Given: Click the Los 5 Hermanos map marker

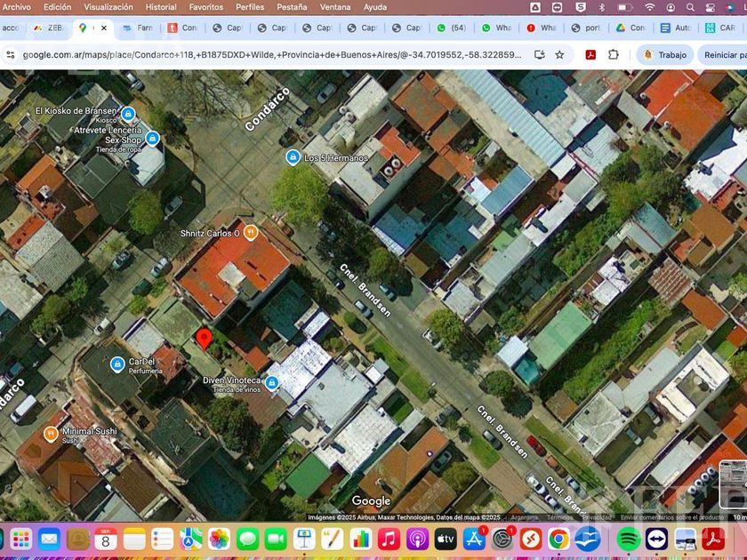Looking at the screenshot, I should pos(293,157).
